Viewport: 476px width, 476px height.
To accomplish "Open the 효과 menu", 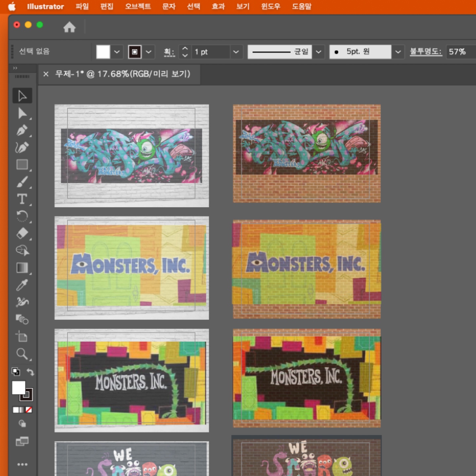I will 218,7.
